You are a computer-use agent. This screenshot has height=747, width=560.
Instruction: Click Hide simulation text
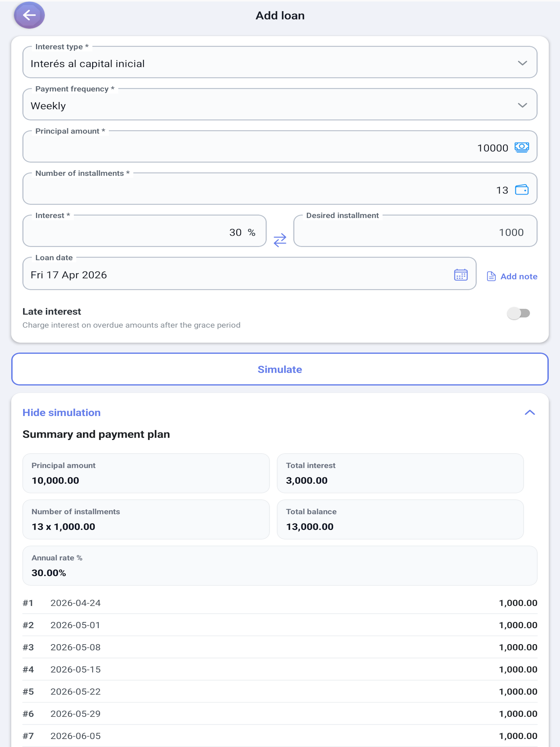[x=61, y=412]
